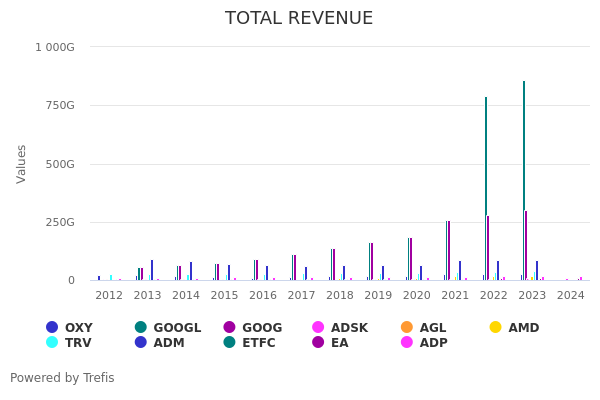Toggle the GOOGL series legend label
Image resolution: width=600 pixels, height=400 pixels.
coord(177,327)
